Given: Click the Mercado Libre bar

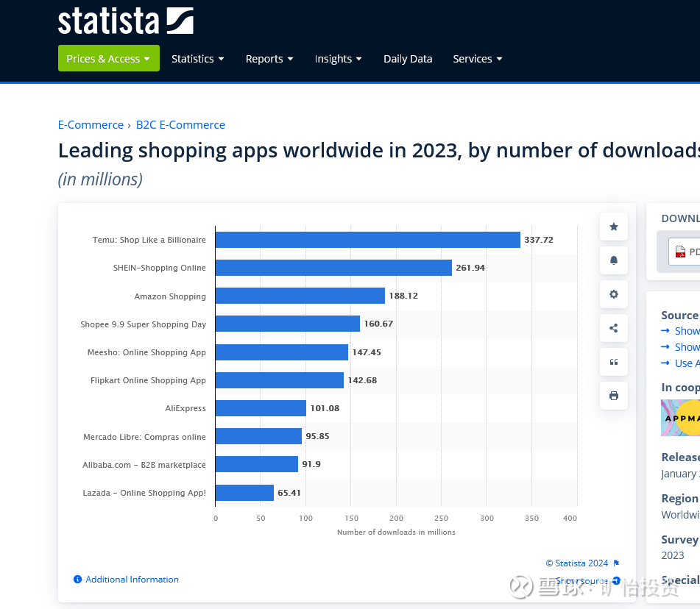Looking at the screenshot, I should (258, 436).
